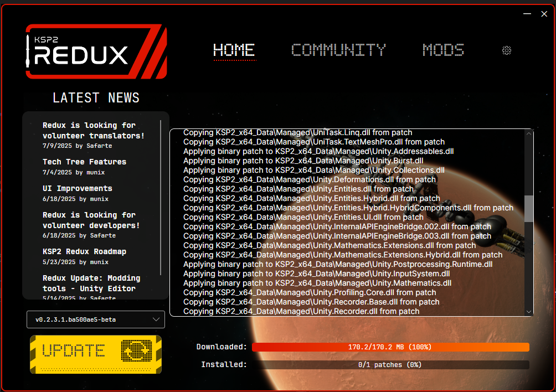Open news: Redux is looking for volunteer developers
The width and height of the screenshot is (556, 392).
91,220
